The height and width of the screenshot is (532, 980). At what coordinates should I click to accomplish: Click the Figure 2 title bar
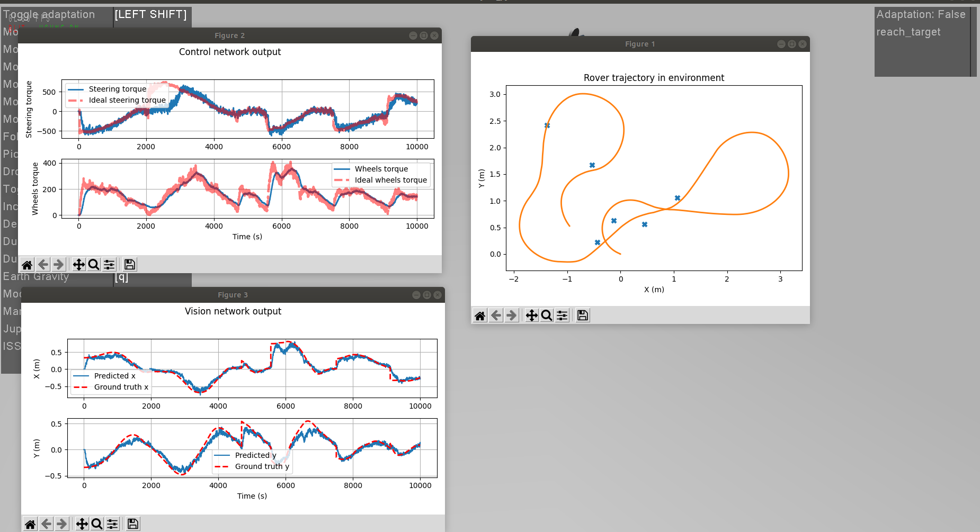tap(229, 35)
